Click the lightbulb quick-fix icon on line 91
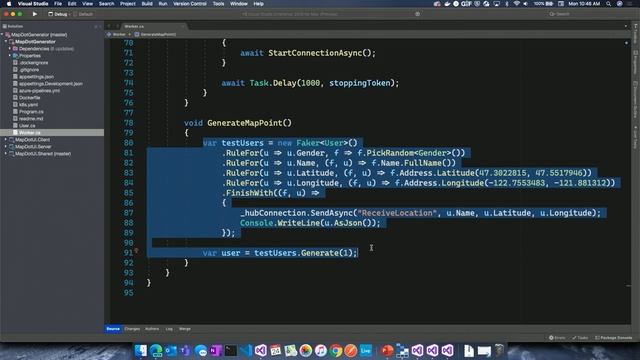Image resolution: width=640 pixels, height=360 pixels. pos(136,251)
